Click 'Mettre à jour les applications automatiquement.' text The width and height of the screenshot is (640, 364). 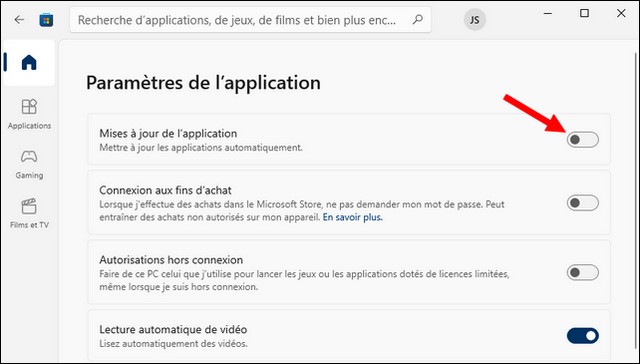201,147
